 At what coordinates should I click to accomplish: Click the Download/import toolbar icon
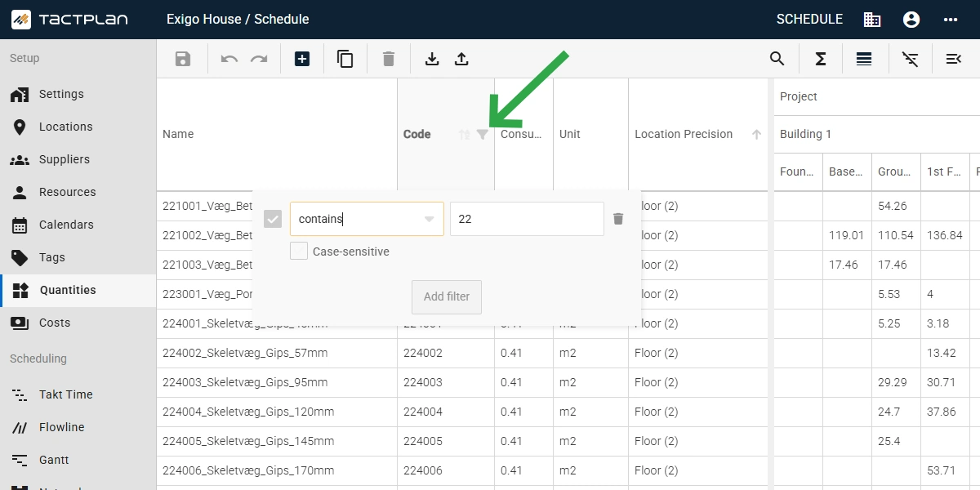(432, 59)
